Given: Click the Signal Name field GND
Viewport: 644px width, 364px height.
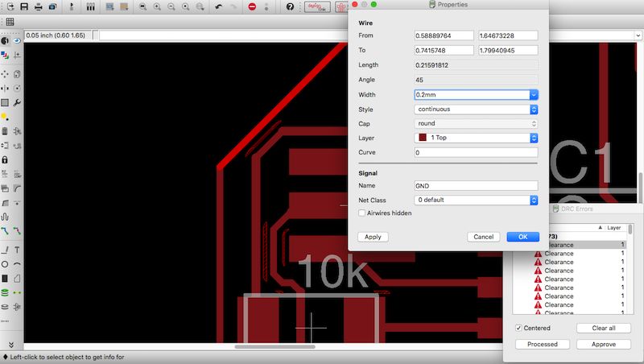Looking at the screenshot, I should tap(476, 186).
